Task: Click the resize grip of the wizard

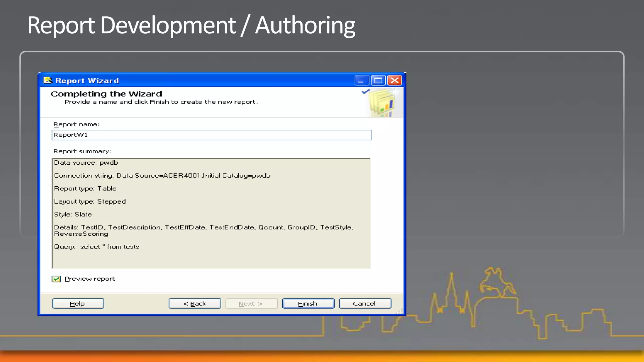Action: click(399, 311)
